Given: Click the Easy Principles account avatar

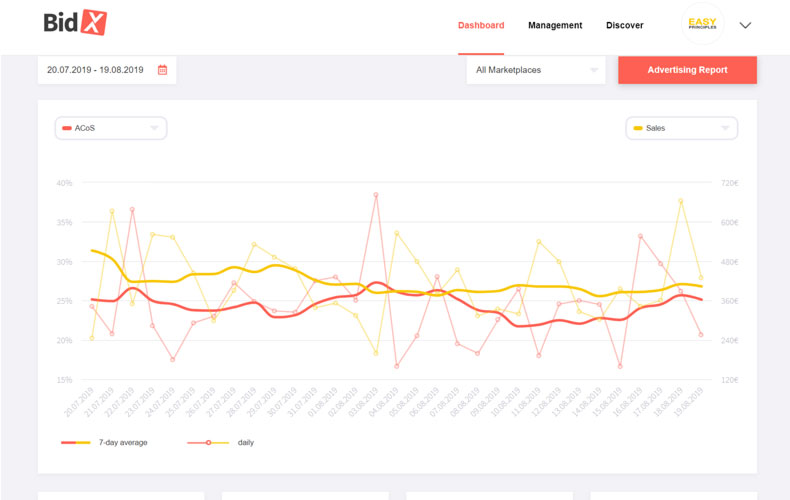Looking at the screenshot, I should click(702, 24).
